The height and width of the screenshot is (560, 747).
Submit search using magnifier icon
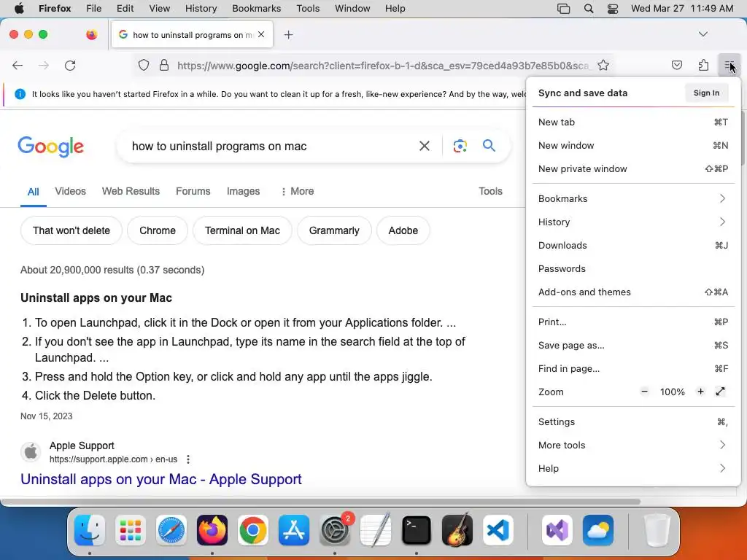coord(489,145)
